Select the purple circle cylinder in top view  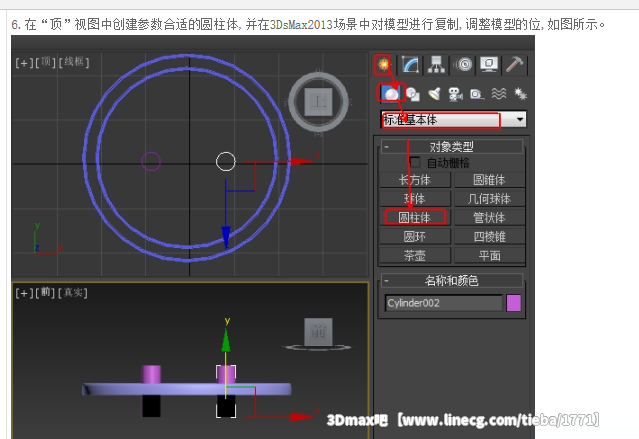[x=151, y=161]
